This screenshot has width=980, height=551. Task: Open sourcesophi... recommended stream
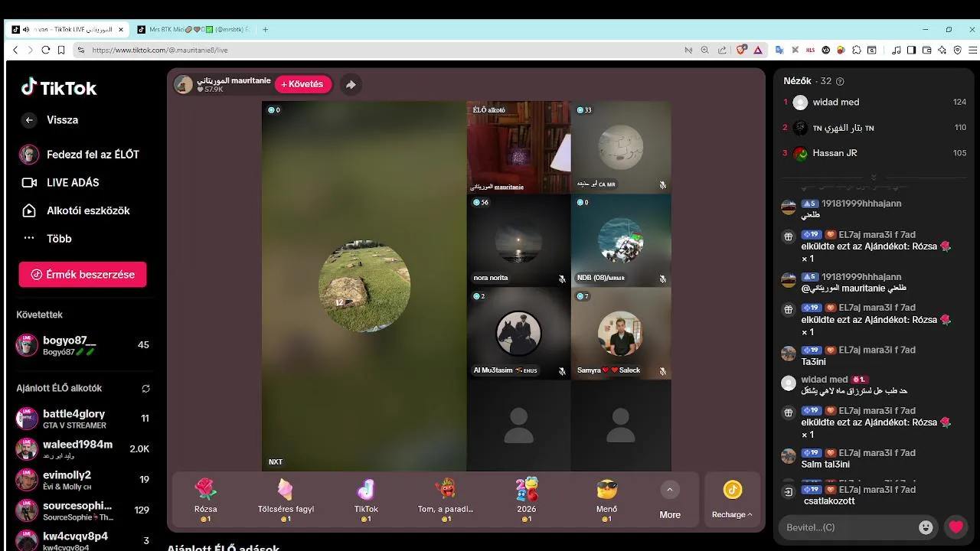tap(83, 510)
